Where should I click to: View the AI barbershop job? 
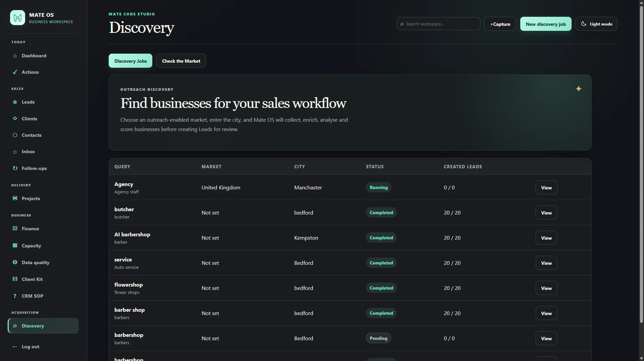tap(546, 238)
